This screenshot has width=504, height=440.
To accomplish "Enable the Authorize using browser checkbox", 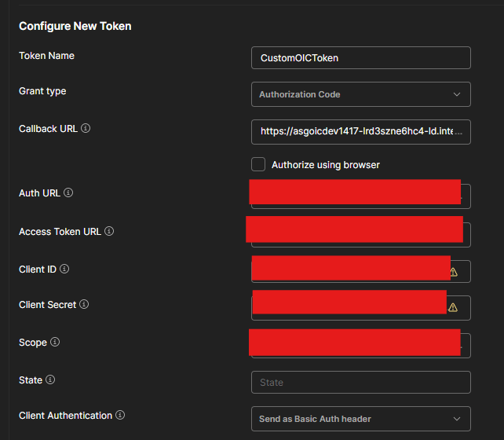I will pyautogui.click(x=258, y=164).
